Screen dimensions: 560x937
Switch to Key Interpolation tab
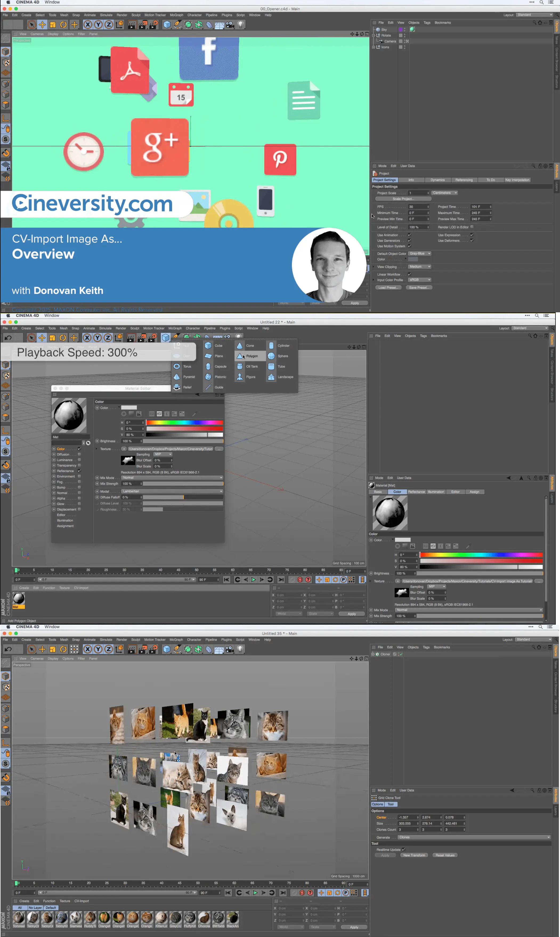point(517,180)
